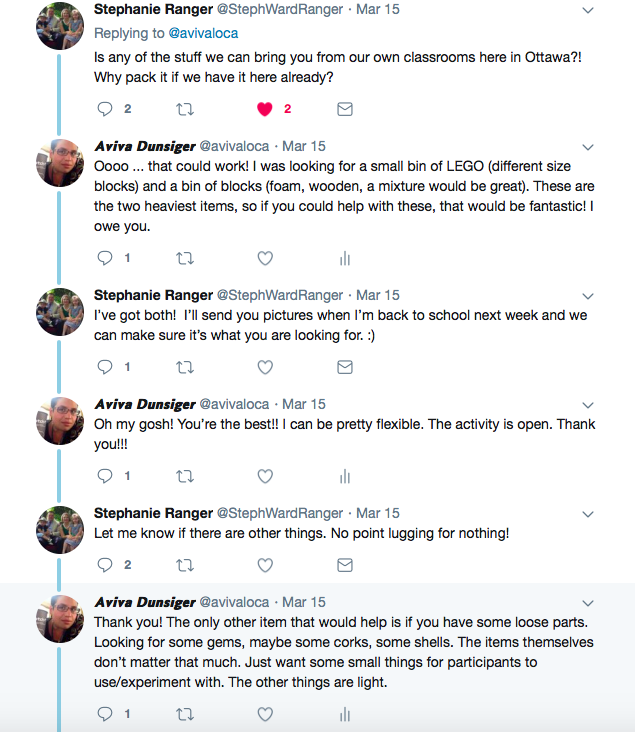635x732 pixels.
Task: Expand options menu for Aviva's LEGO tweet
Action: coord(588,148)
